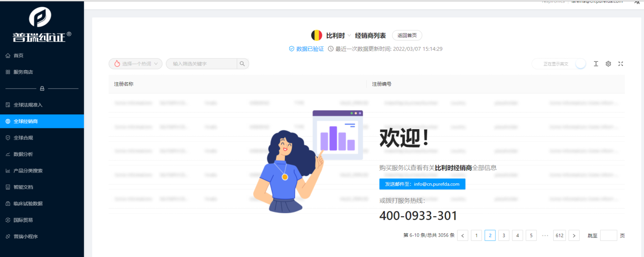Open 服务商店 in the sidebar

pos(42,72)
